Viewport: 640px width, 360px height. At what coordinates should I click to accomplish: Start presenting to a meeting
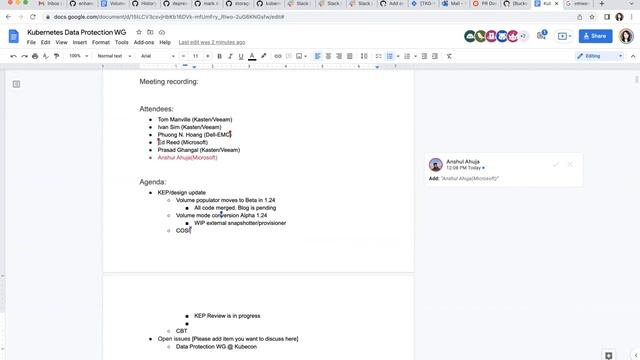coord(562,36)
